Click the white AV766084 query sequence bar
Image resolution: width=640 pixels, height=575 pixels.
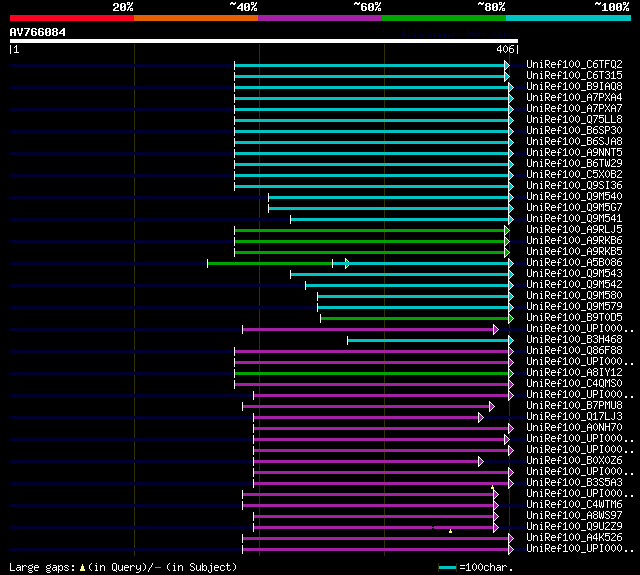pyautogui.click(x=264, y=41)
